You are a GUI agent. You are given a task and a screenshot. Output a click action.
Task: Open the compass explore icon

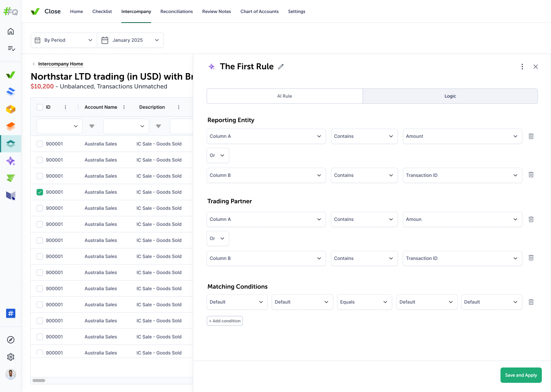coord(11,340)
